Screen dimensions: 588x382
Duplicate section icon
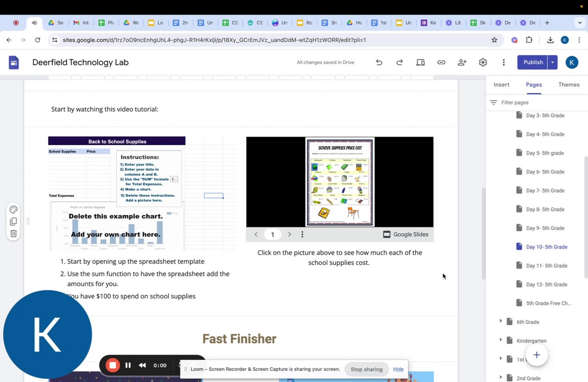pyautogui.click(x=13, y=221)
